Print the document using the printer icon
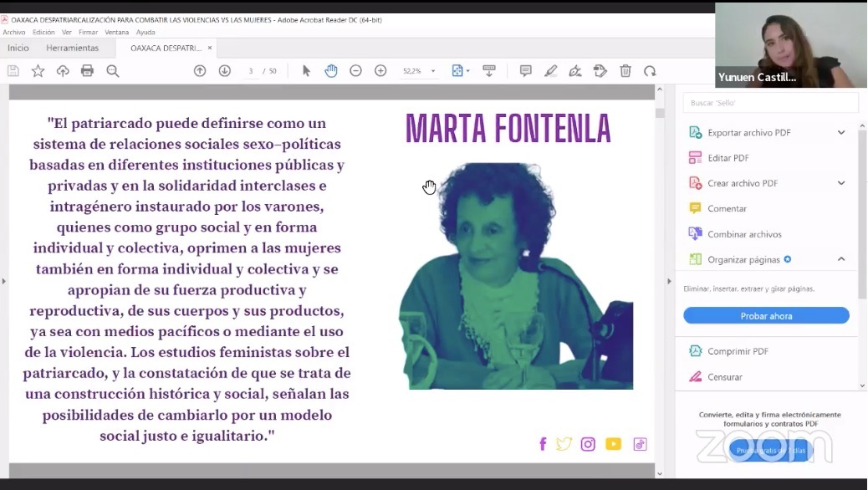This screenshot has width=868, height=490. point(86,71)
